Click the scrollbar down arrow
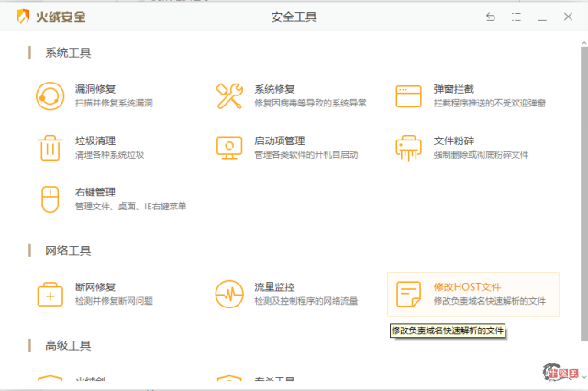The image size is (588, 391). 584,376
